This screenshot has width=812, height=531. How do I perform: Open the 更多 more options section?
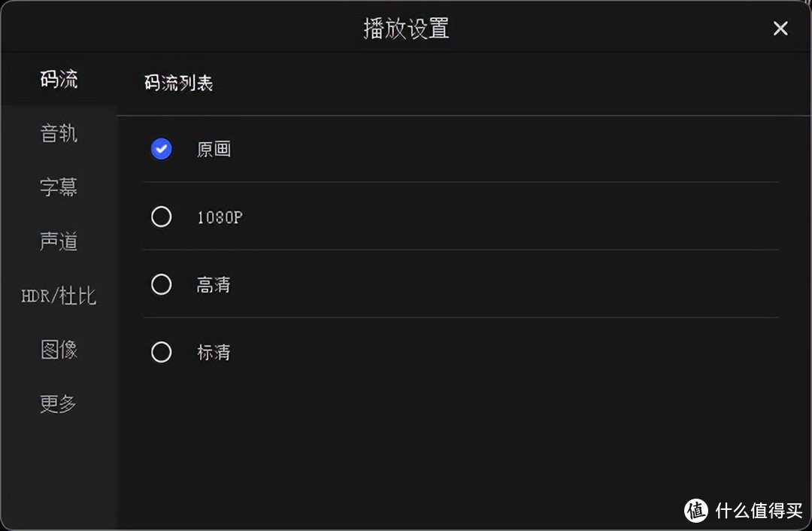[58, 404]
